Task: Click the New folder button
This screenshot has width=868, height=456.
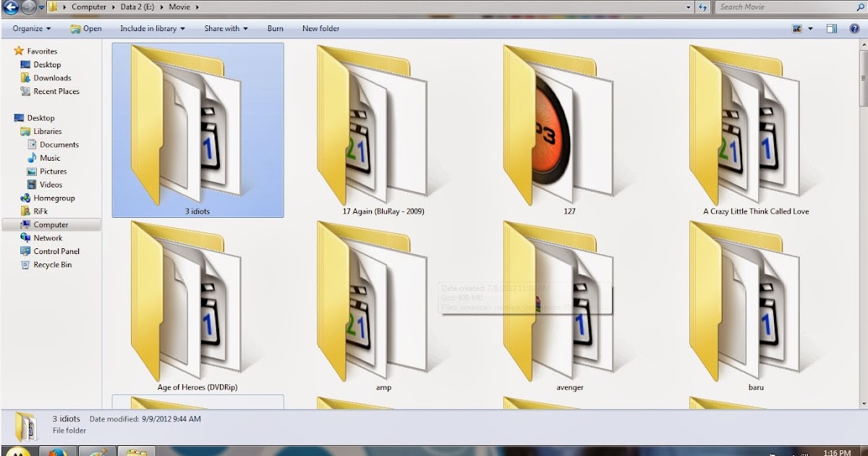Action: tap(320, 28)
